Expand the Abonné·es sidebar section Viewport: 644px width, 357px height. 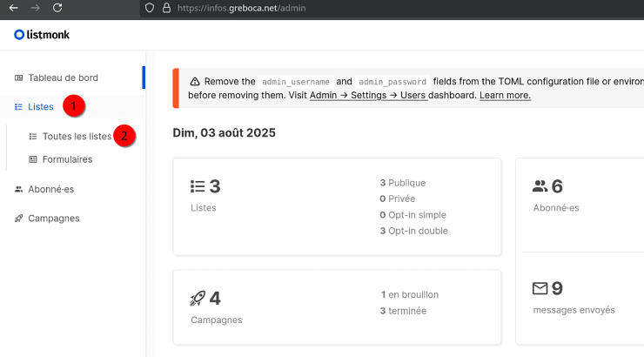(52, 189)
